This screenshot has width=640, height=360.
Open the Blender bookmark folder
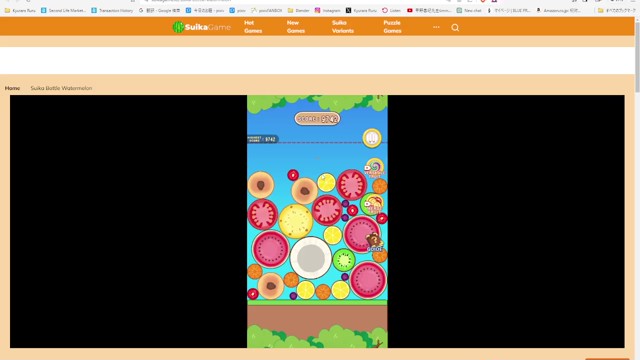[298, 10]
